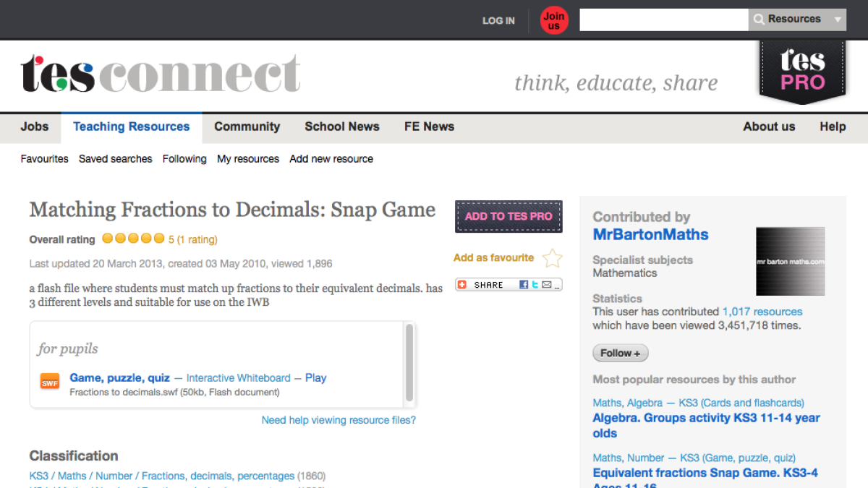Image resolution: width=868 pixels, height=488 pixels.
Task: Click the SWF Flash document icon
Action: click(49, 381)
